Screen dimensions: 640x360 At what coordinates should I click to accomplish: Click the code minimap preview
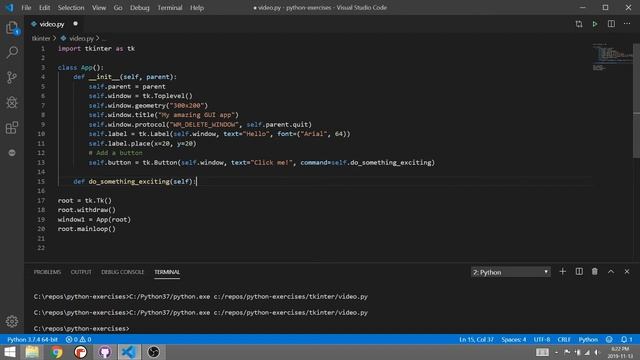click(612, 56)
